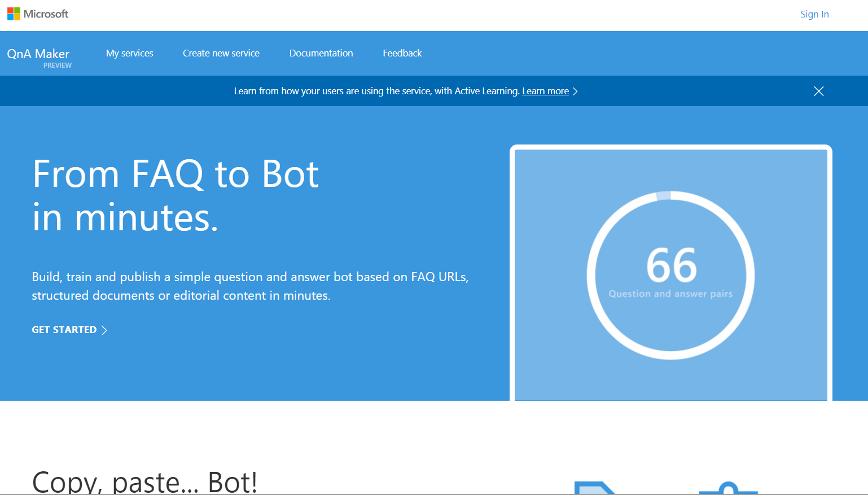Click the 'From FAQ to Bot' headline
The width and height of the screenshot is (868, 495).
tap(176, 195)
